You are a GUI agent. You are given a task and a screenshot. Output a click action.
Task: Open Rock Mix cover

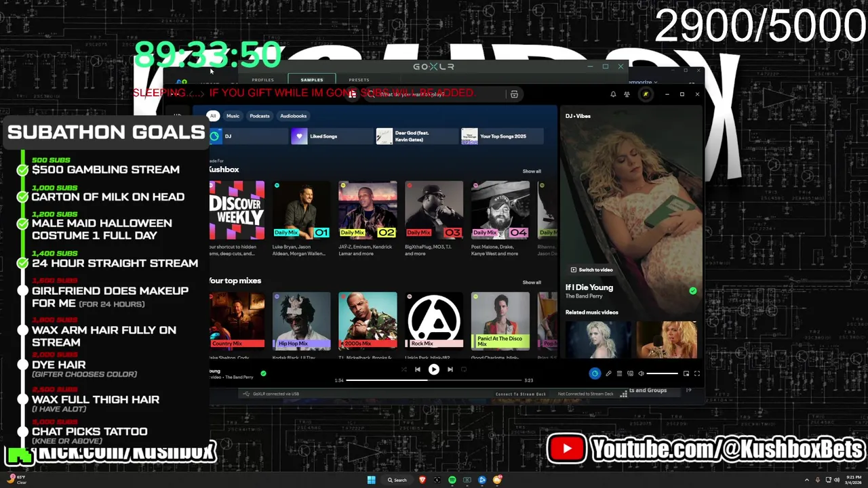coord(434,321)
